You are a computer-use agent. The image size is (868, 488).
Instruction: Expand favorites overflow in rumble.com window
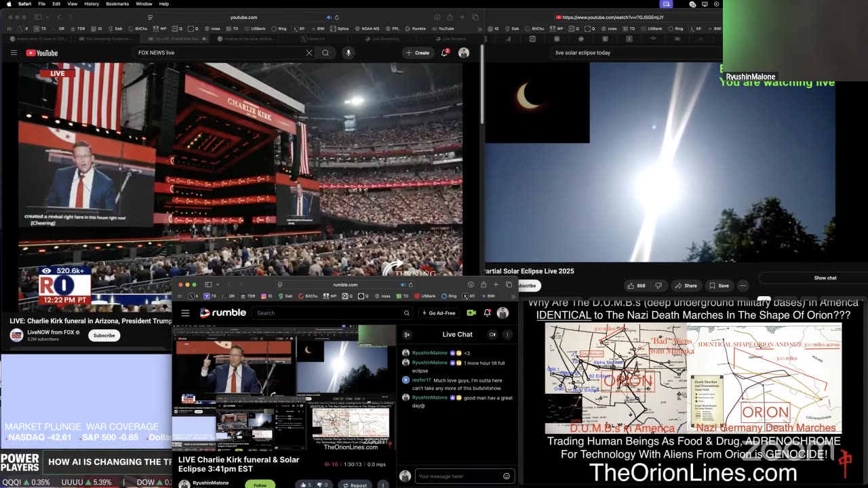click(x=514, y=296)
